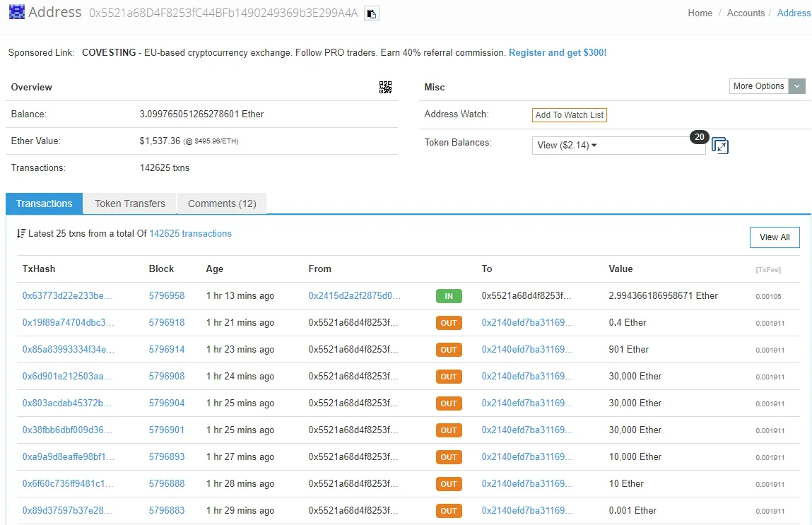Open block 5796918
This screenshot has height=525, width=812.
(x=167, y=322)
